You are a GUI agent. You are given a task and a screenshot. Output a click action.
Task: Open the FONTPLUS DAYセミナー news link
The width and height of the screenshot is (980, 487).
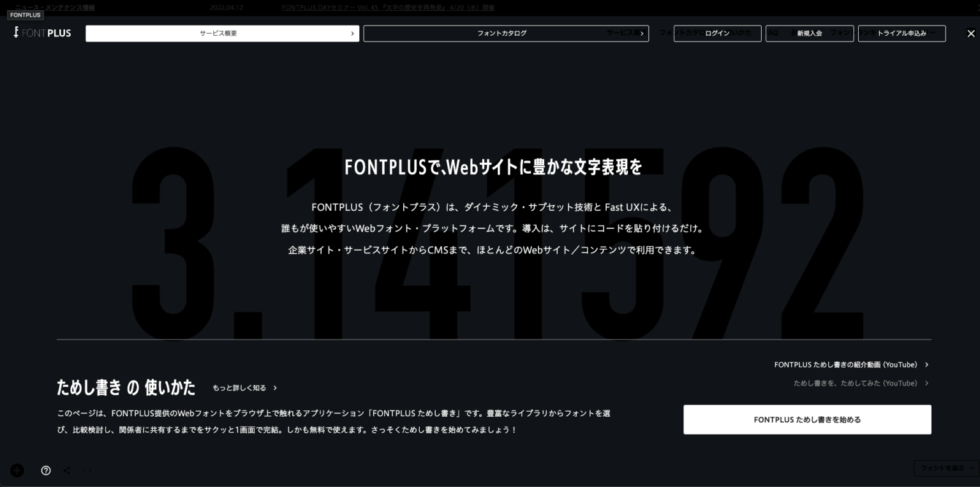387,7
